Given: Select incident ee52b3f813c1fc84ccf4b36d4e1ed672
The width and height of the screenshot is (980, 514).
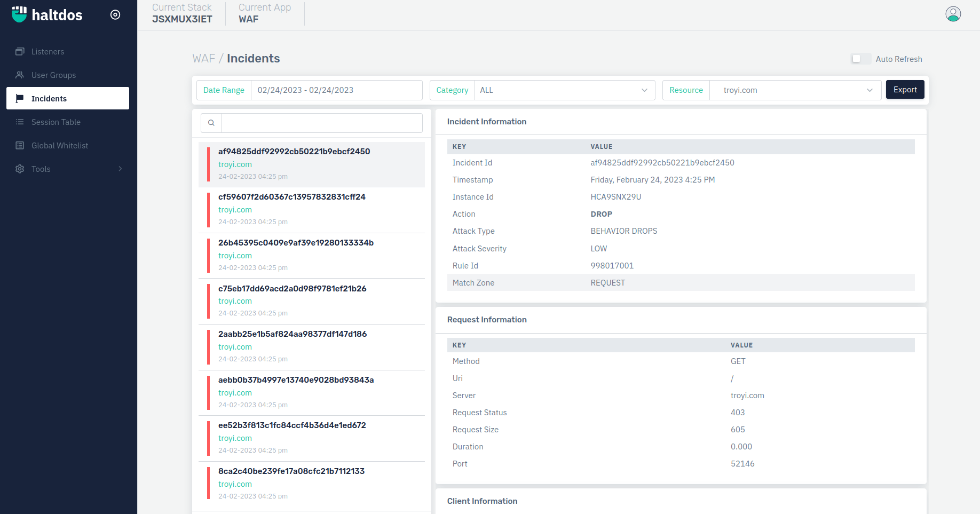Looking at the screenshot, I should click(312, 438).
